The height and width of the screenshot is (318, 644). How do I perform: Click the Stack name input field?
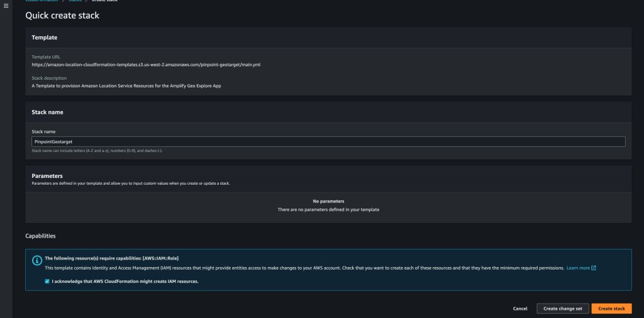click(x=328, y=141)
